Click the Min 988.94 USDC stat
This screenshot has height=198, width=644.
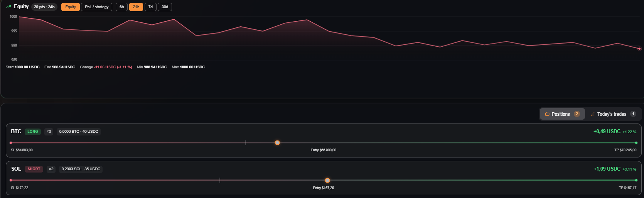pos(152,67)
